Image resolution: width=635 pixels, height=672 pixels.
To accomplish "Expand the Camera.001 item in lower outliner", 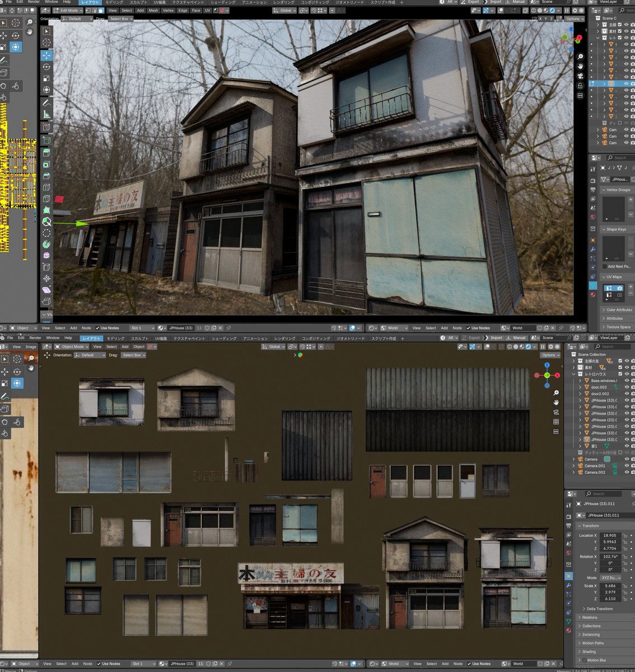I will 574,466.
